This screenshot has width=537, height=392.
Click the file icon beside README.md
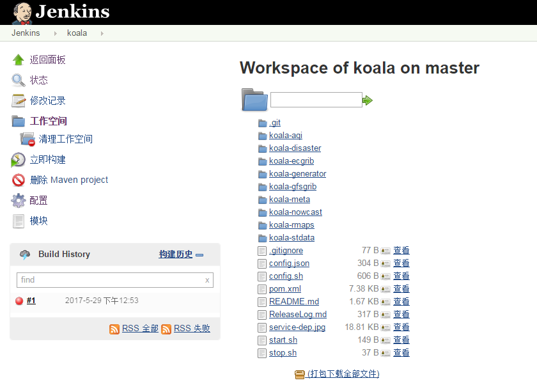point(262,302)
